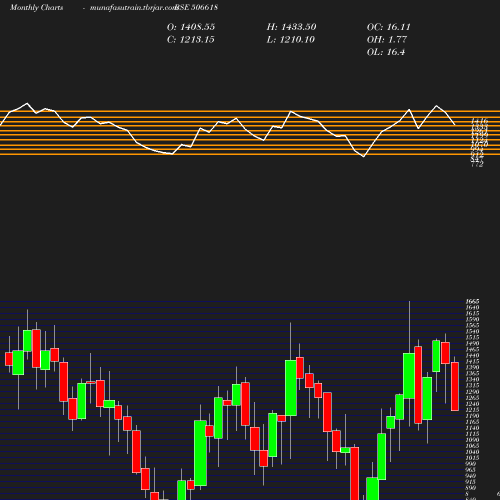This screenshot has width=500, height=500.
Task: Click the 1390 price axis label
Action: (x=473, y=367)
